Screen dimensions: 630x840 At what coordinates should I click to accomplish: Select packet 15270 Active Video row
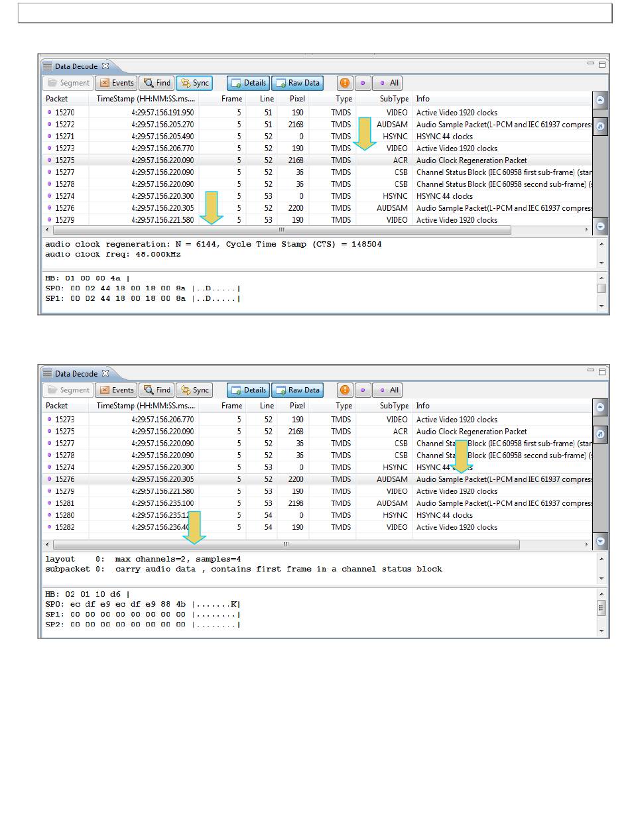(317, 113)
